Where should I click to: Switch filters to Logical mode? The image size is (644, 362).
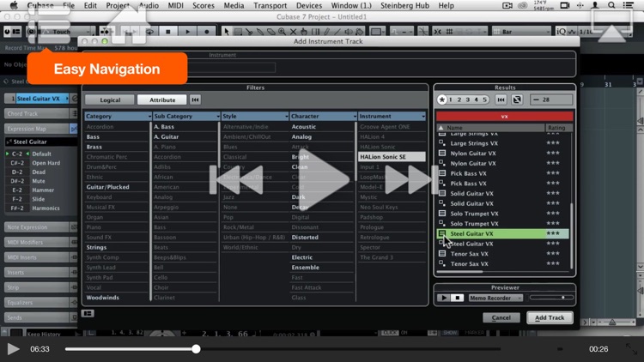[110, 100]
